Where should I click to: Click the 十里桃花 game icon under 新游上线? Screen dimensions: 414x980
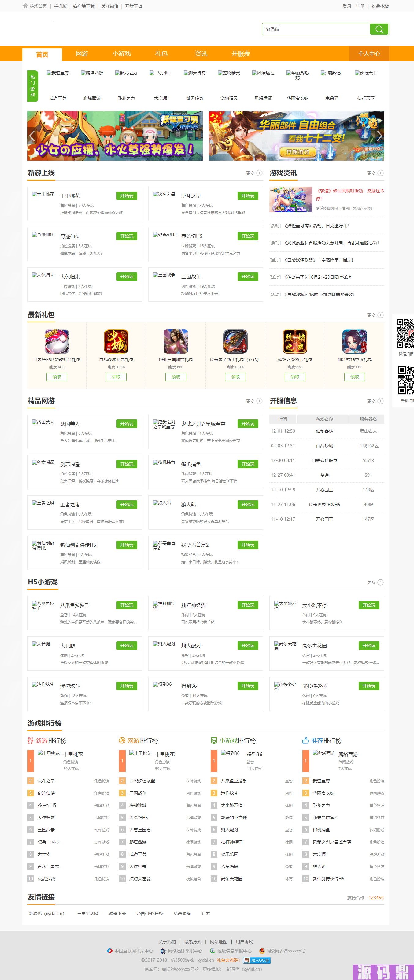(43, 194)
